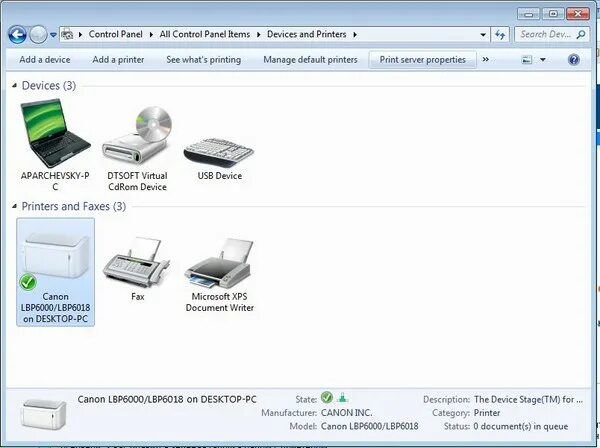Click the shared-printer state icon

[342, 398]
